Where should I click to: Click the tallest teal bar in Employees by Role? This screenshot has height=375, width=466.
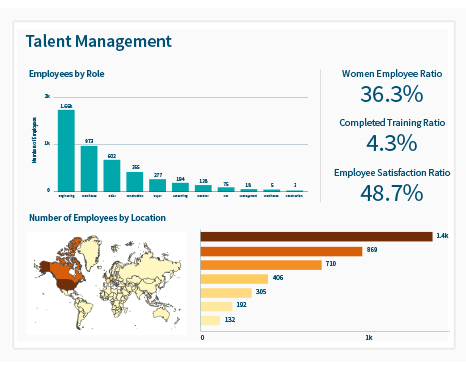pyautogui.click(x=66, y=150)
